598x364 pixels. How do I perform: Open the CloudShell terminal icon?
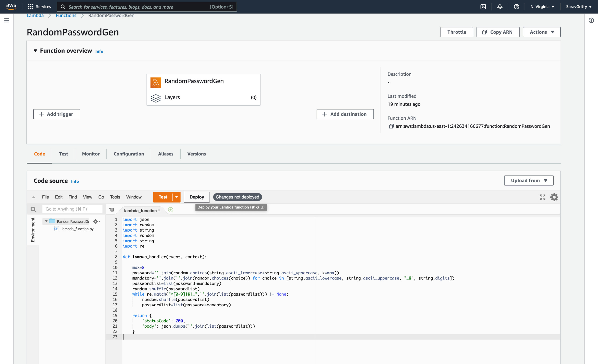pyautogui.click(x=483, y=7)
